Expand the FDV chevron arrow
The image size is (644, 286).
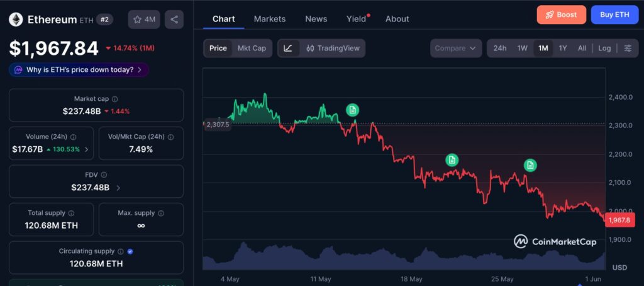click(x=118, y=188)
